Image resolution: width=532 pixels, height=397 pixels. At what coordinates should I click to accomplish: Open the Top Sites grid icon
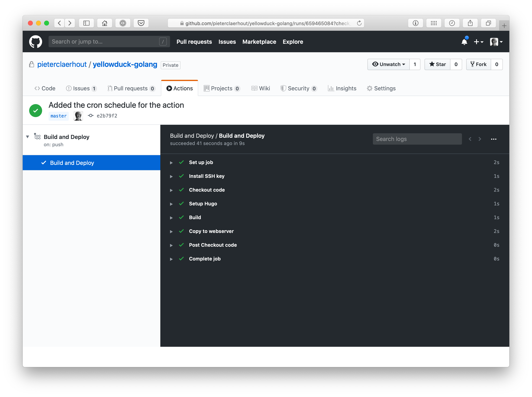(434, 23)
